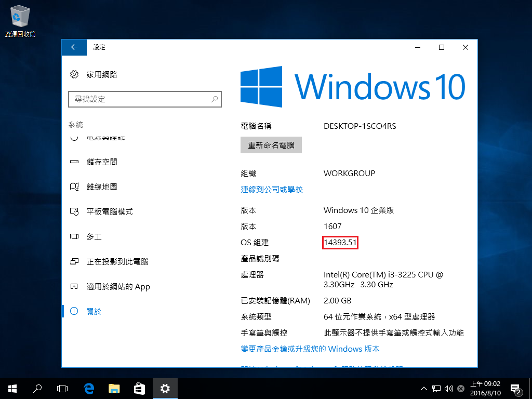Open Task View from the taskbar
532x399 pixels.
tap(62, 389)
